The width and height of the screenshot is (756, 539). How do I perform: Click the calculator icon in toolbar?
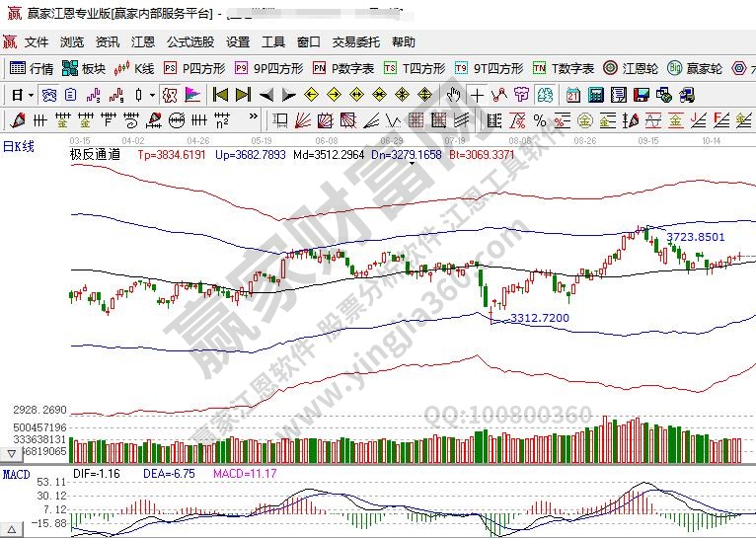point(595,95)
